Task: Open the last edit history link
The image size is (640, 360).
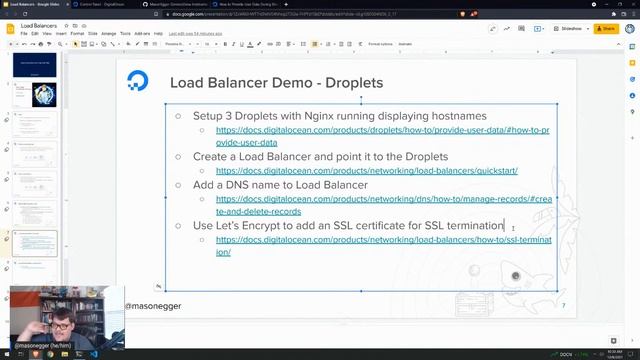Action: (196, 34)
